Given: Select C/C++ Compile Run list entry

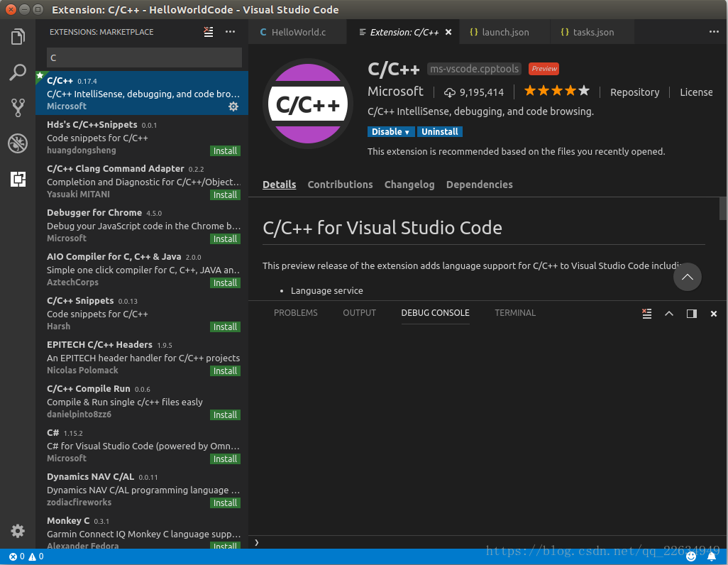Looking at the screenshot, I should click(x=142, y=402).
